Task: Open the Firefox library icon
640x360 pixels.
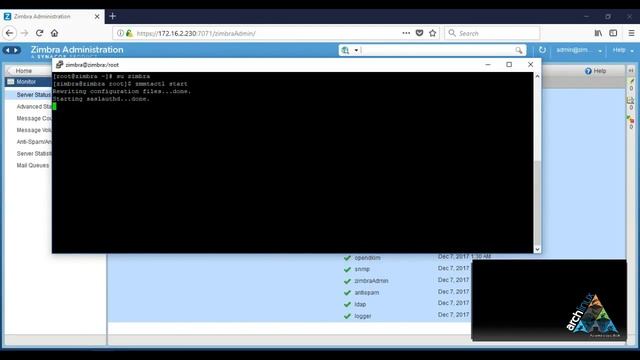Action: click(x=598, y=33)
